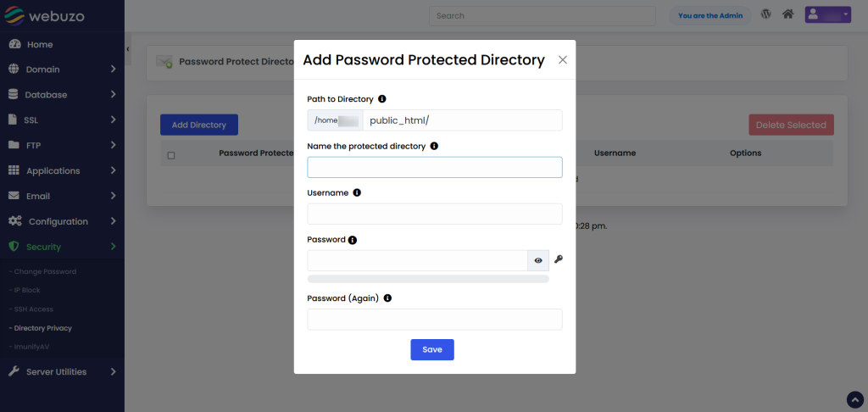The image size is (868, 412).
Task: Click the scroll-to-top arrow icon
Action: click(854, 399)
